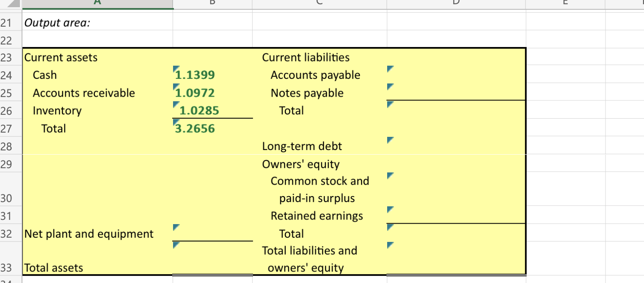
Task: Select the 'Net plant and equipment' label
Action: click(x=97, y=233)
